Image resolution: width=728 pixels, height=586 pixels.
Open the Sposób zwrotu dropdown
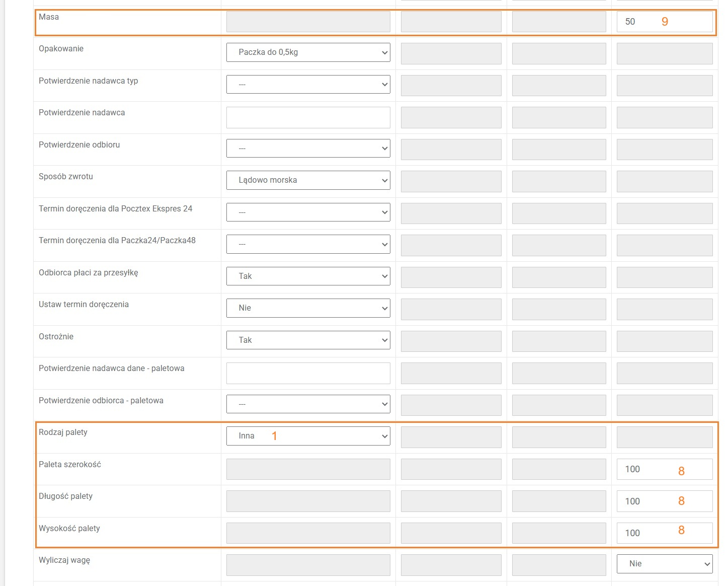(x=308, y=180)
